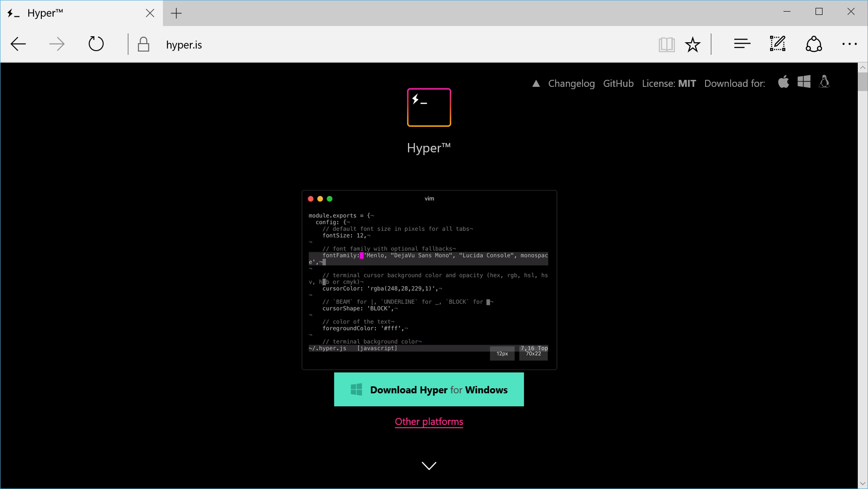The image size is (868, 489).
Task: Click the red traffic light in terminal mockup
Action: pyautogui.click(x=311, y=198)
